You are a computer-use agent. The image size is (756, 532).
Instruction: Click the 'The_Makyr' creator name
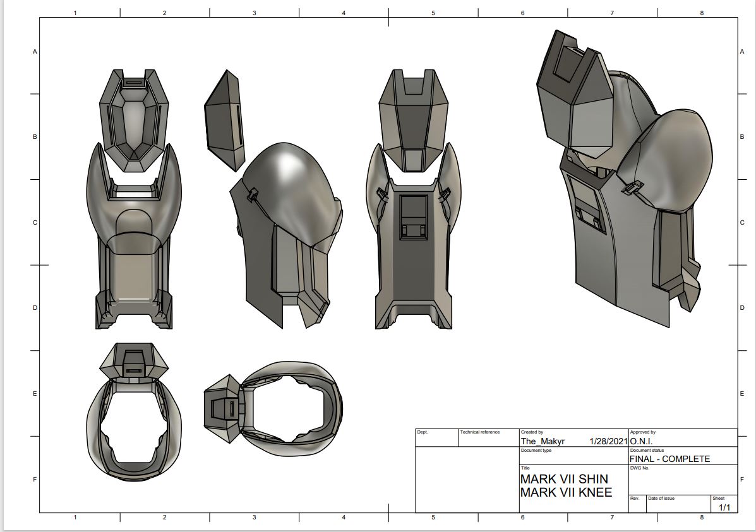tap(543, 441)
